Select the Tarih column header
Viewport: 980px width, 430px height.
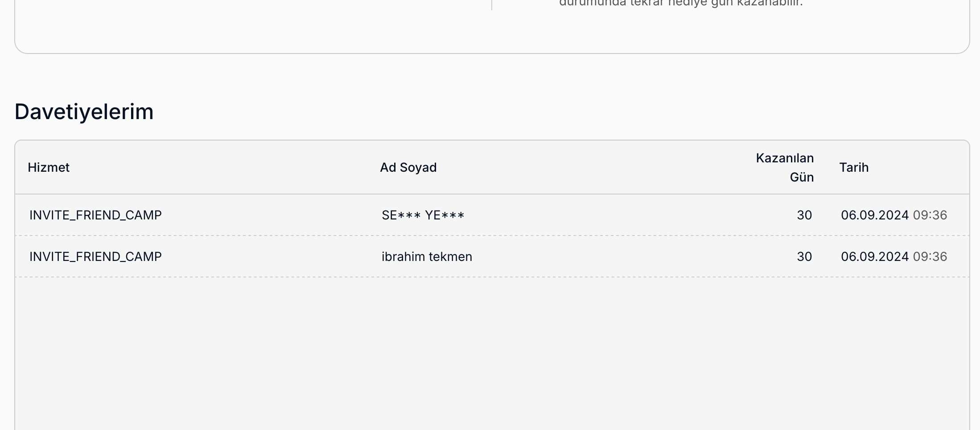[x=854, y=167]
